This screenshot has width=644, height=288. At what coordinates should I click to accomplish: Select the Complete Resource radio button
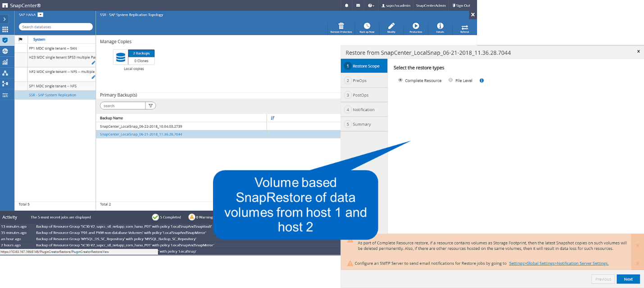(x=400, y=80)
